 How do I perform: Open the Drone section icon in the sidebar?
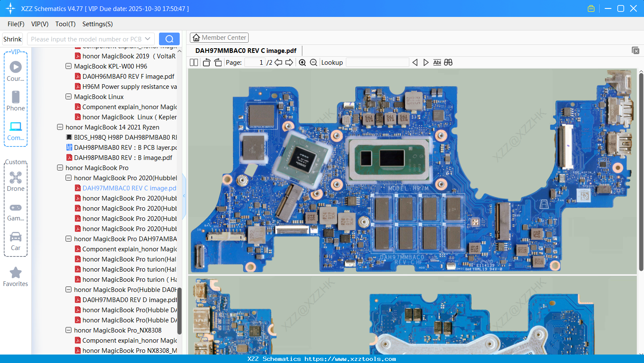coord(15,178)
